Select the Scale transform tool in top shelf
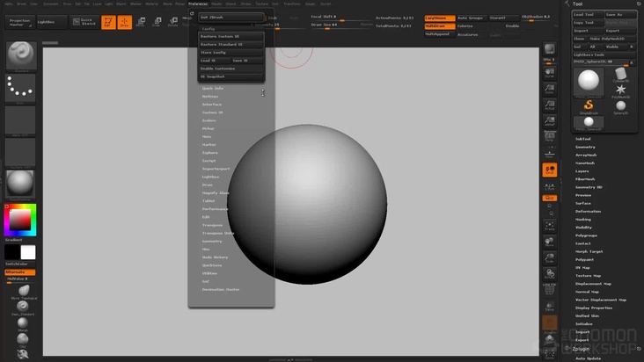 [x=157, y=22]
